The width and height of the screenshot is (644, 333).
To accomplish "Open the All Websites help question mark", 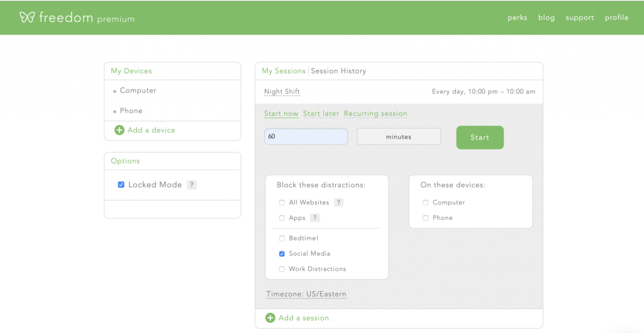I will click(x=339, y=202).
